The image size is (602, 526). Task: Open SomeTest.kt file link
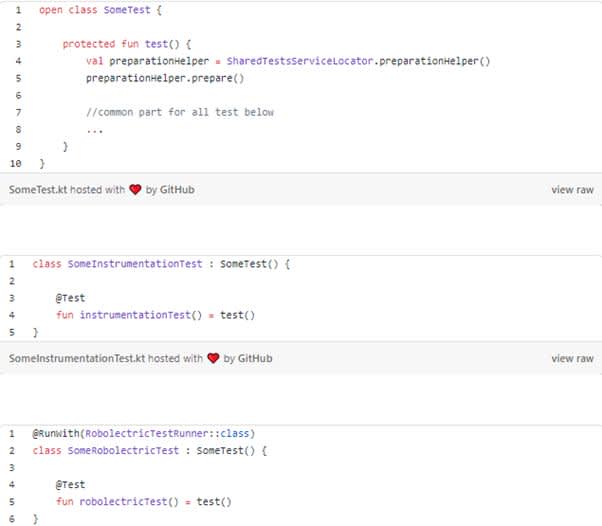click(38, 190)
